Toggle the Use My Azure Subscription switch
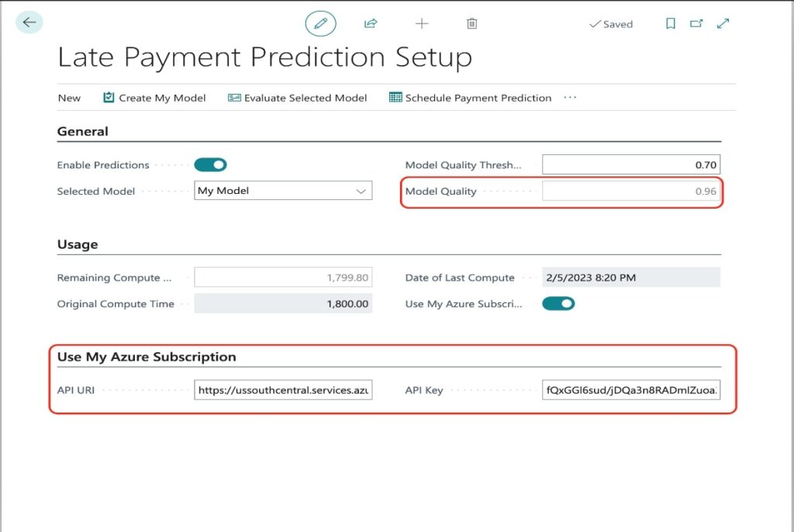The image size is (794, 532). click(558, 303)
